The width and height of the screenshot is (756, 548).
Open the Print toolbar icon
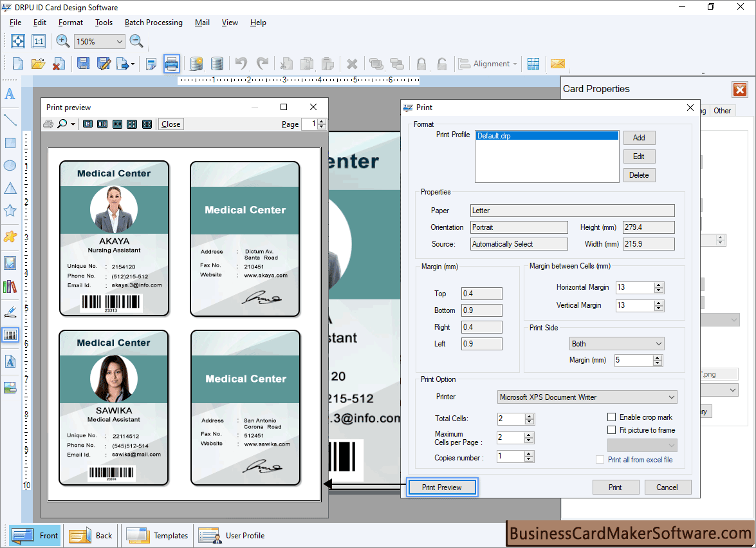click(x=171, y=63)
